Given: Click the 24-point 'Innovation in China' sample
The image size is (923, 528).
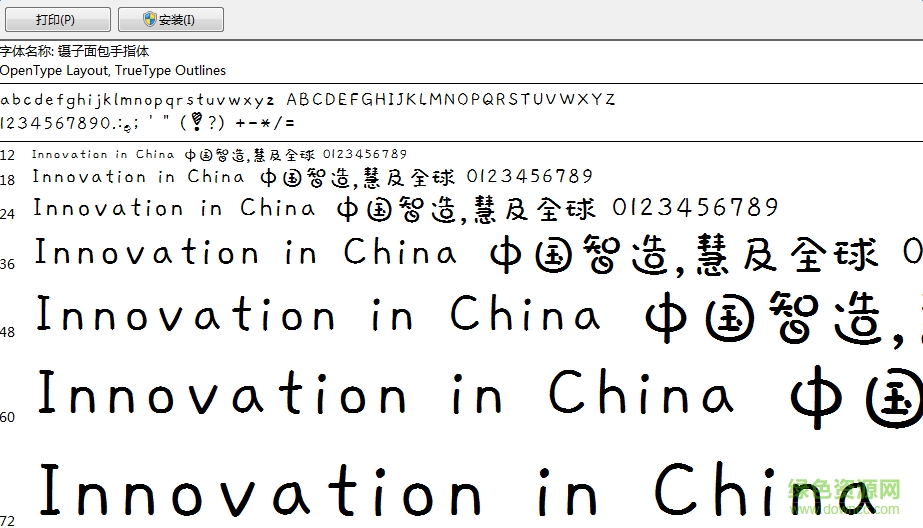Looking at the screenshot, I should click(174, 208).
